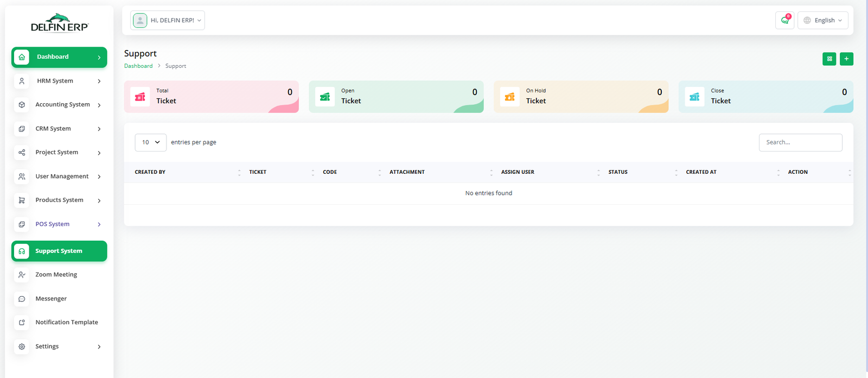Open the English language dropdown
The width and height of the screenshot is (868, 378).
pos(822,20)
